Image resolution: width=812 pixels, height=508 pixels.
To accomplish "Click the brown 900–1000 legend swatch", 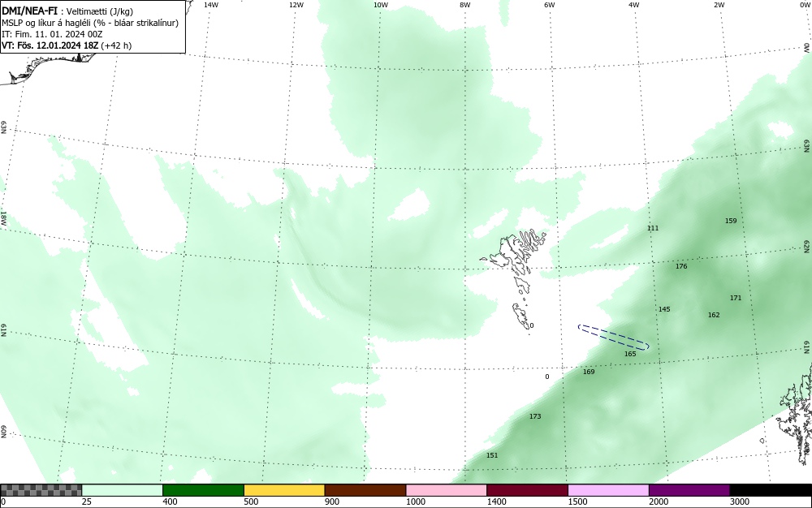I will pyautogui.click(x=365, y=490).
